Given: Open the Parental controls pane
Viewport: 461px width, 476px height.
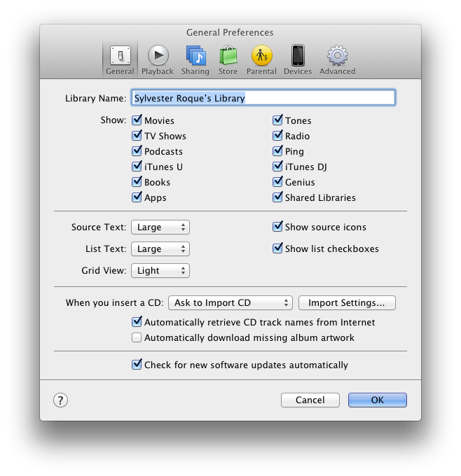Looking at the screenshot, I should point(261,59).
